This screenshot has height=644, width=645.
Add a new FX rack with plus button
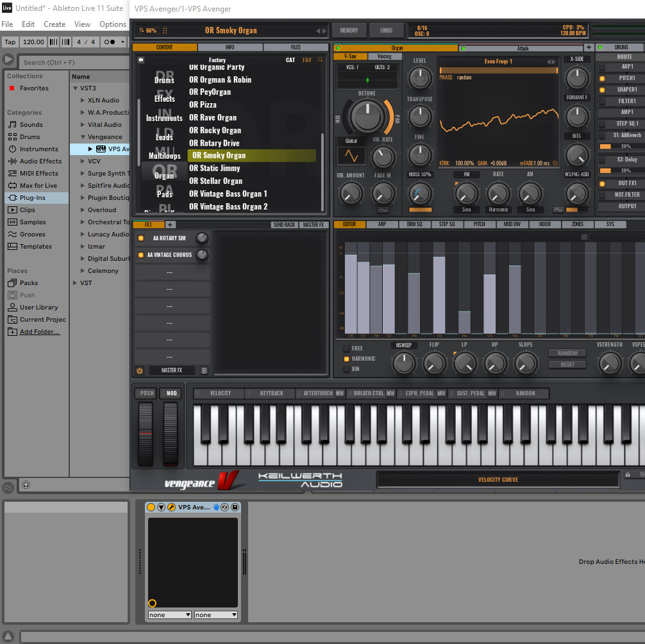(x=170, y=225)
